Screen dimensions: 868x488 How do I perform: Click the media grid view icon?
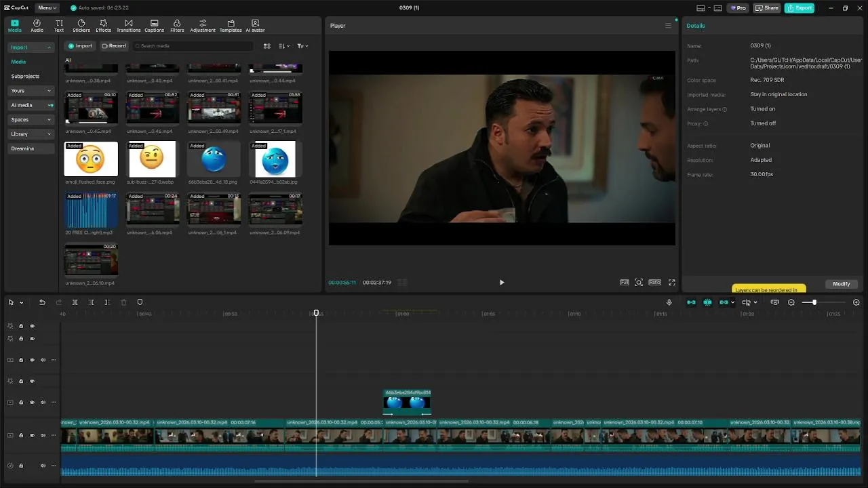click(267, 46)
